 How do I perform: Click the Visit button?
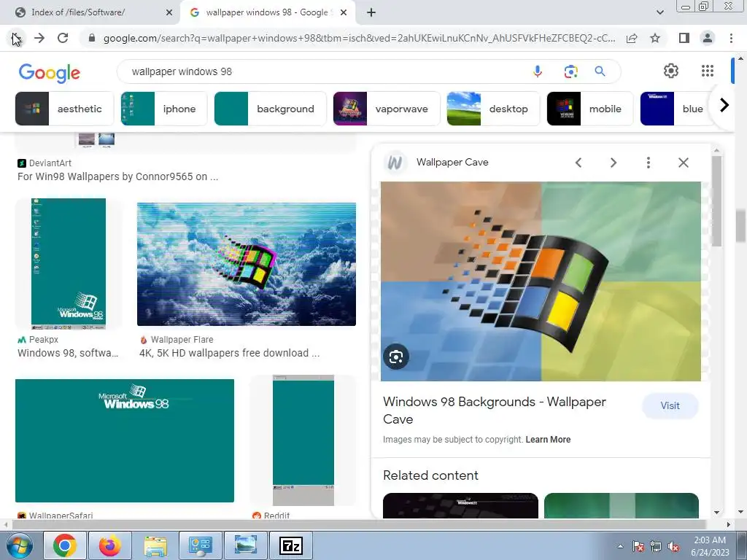click(670, 405)
